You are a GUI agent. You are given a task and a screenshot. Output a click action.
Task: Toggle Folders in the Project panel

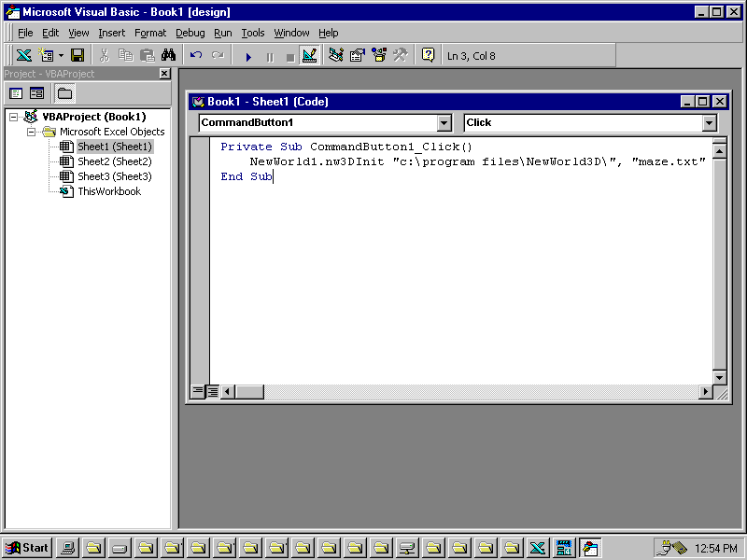[x=64, y=93]
